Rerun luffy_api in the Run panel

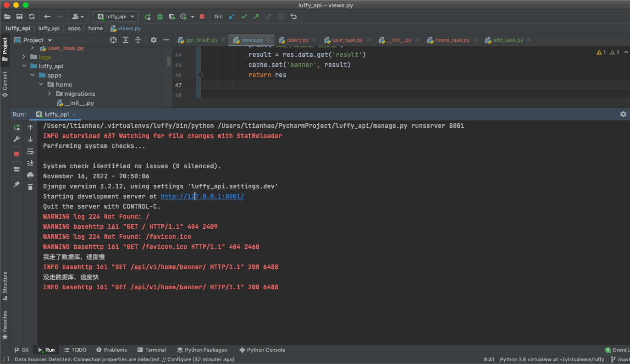pos(17,127)
